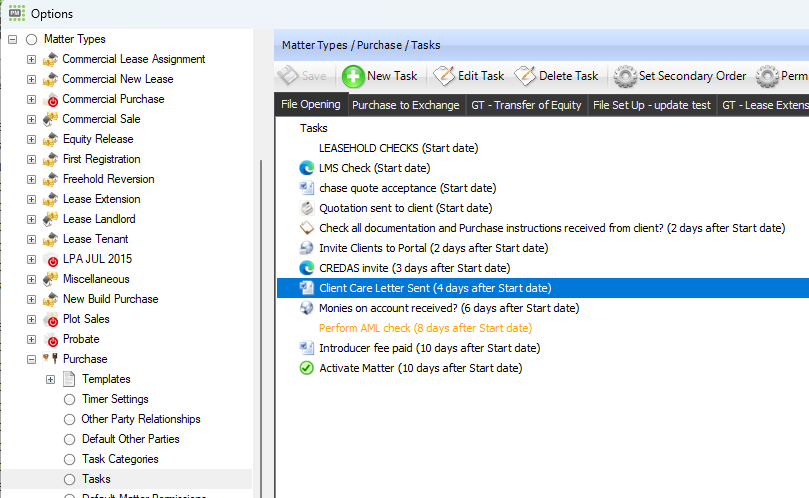Select the Task Categories radio button

(x=69, y=460)
